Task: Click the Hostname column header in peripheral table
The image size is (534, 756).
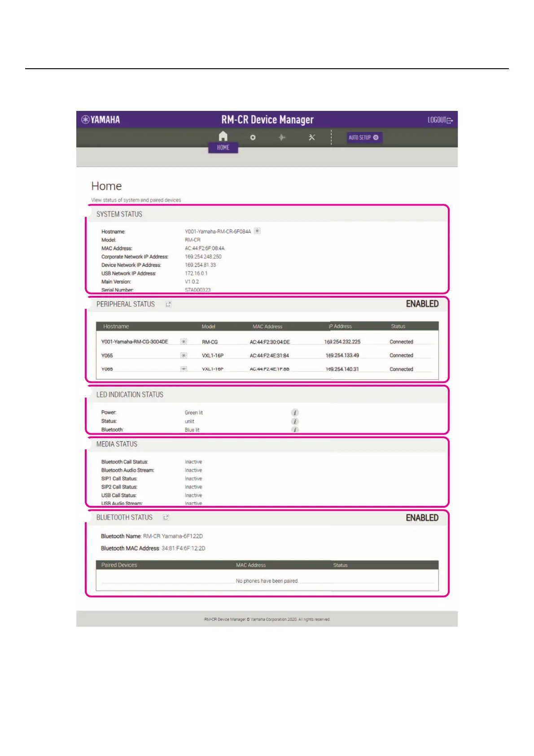Action: [x=116, y=326]
